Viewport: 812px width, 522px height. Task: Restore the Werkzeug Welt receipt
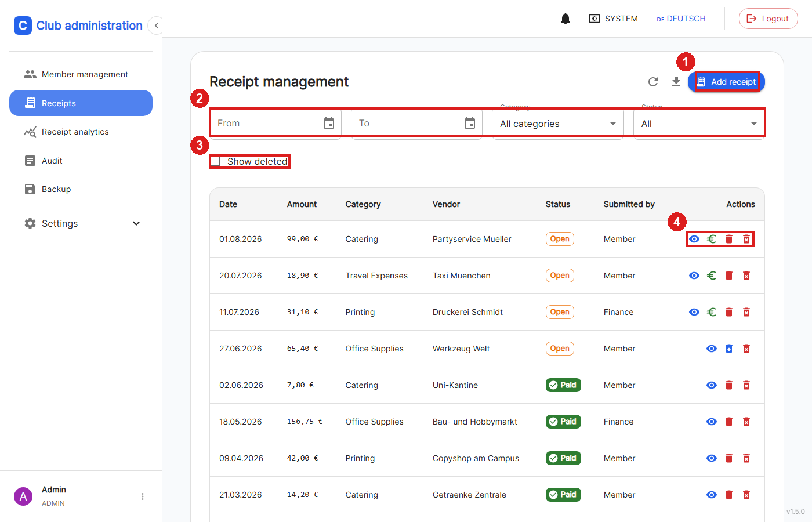(x=729, y=349)
